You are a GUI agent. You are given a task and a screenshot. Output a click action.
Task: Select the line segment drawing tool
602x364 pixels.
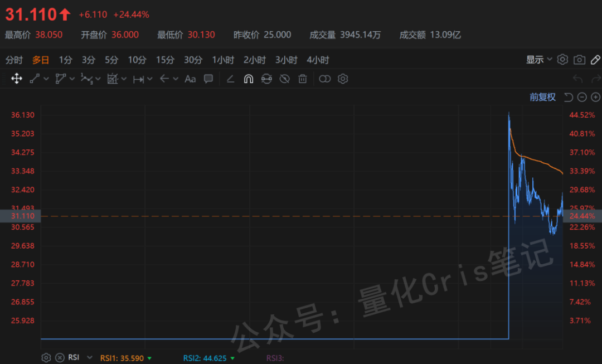pyautogui.click(x=35, y=79)
